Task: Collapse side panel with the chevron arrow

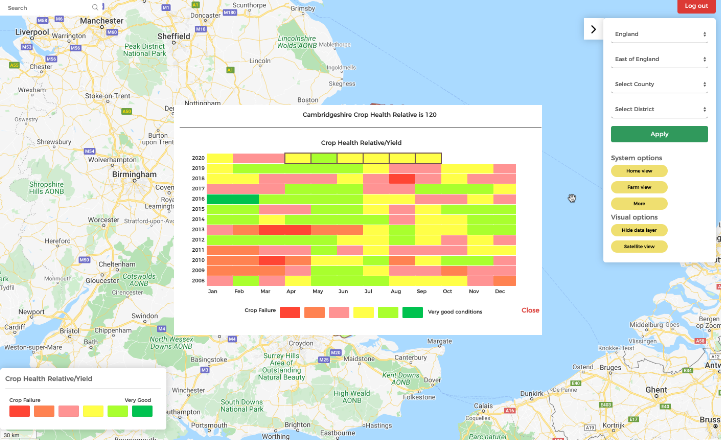Action: pos(593,29)
